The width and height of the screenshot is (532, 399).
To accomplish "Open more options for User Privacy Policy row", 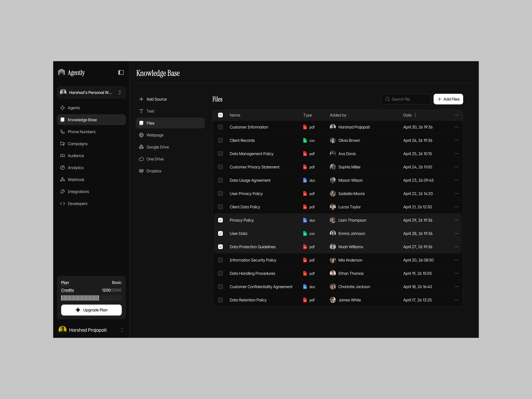I will pos(457,194).
